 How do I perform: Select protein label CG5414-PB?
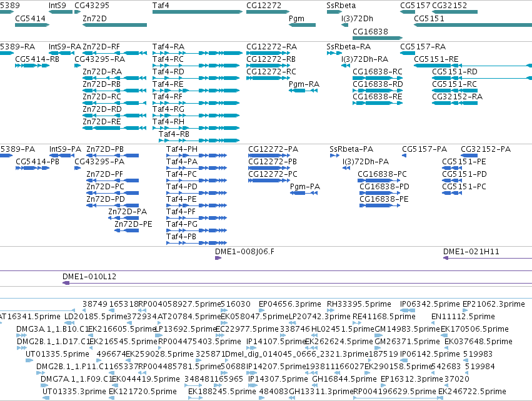[38, 162]
